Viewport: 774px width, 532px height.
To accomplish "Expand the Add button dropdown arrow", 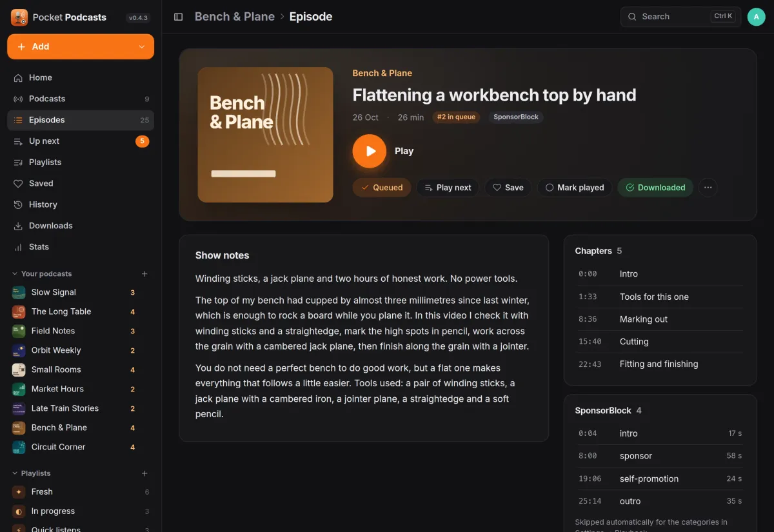I will pos(142,46).
